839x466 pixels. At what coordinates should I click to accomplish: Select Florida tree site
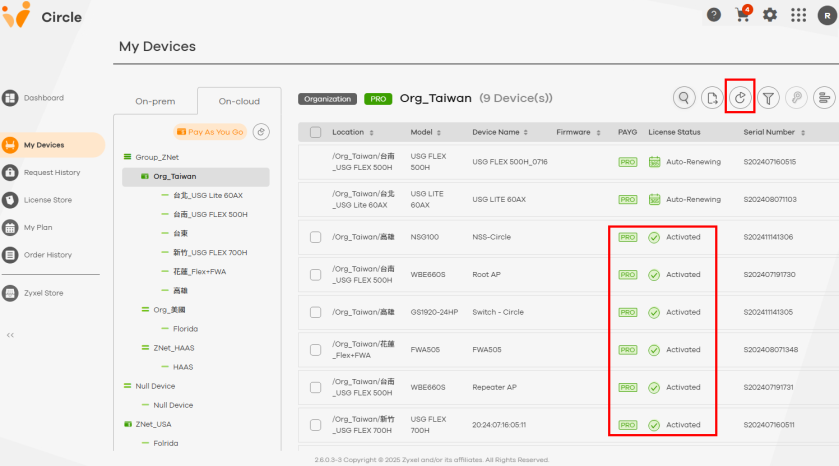[x=185, y=329]
